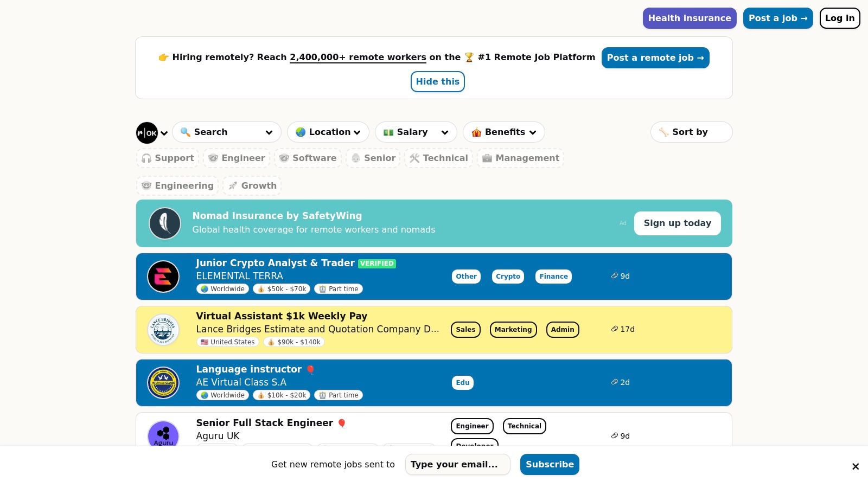Enable the Software tag filter
The height and width of the screenshot is (488, 868).
coord(308,158)
